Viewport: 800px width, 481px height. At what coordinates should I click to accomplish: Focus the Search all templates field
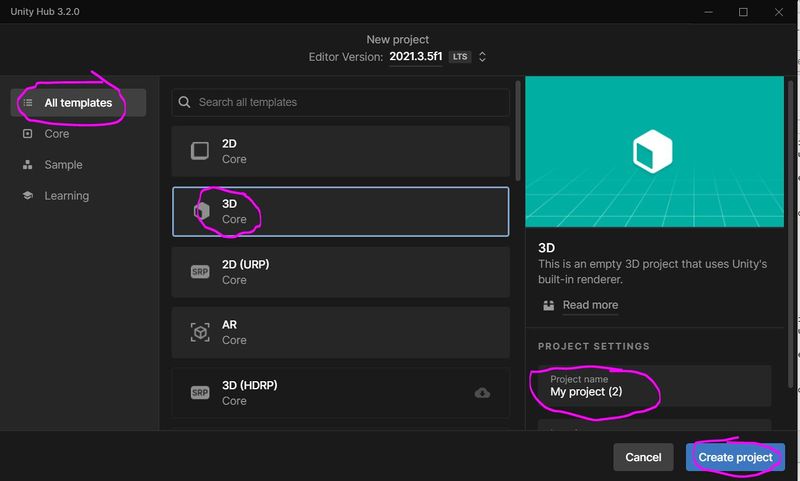click(x=340, y=102)
